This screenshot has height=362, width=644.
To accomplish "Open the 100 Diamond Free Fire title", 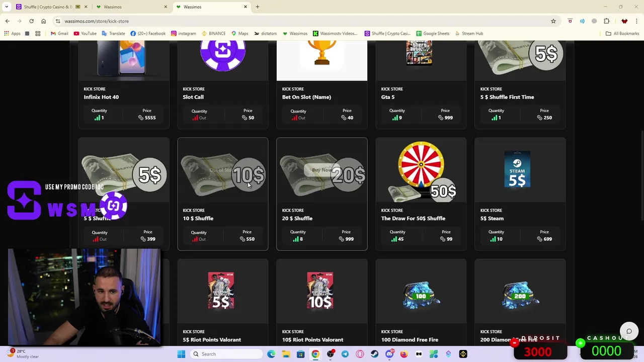I will click(410, 340).
